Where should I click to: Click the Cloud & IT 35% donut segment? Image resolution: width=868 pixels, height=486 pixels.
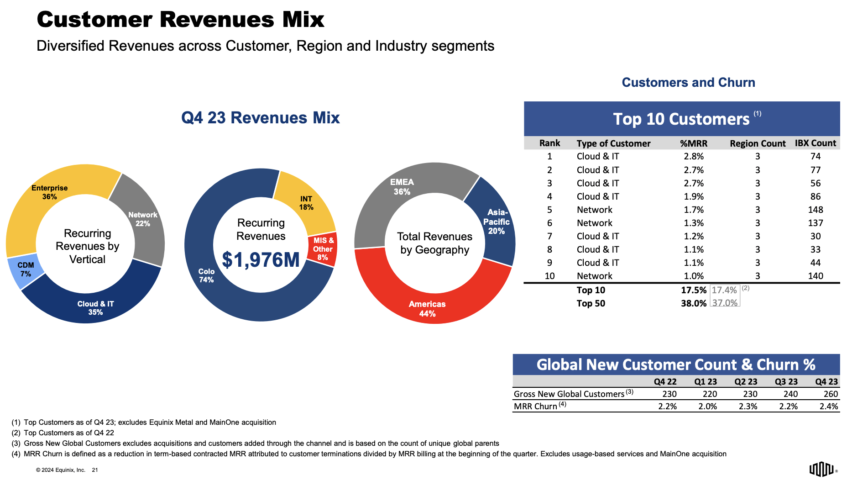click(95, 308)
